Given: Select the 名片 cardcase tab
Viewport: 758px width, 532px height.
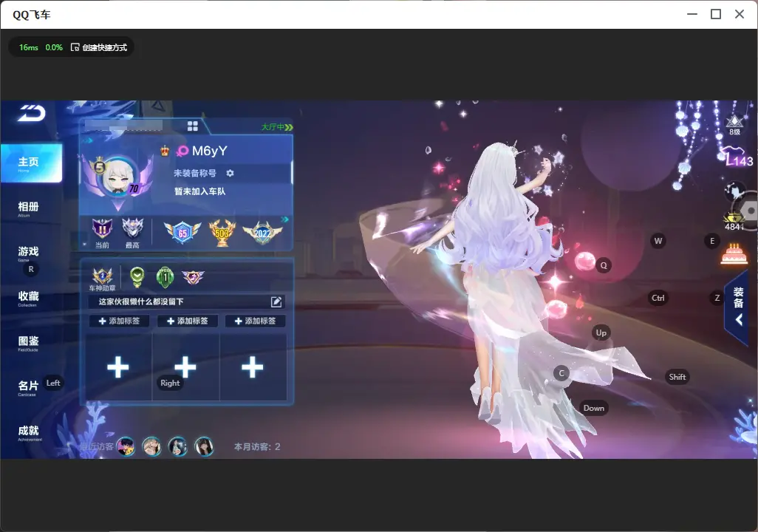Looking at the screenshot, I should coord(28,387).
